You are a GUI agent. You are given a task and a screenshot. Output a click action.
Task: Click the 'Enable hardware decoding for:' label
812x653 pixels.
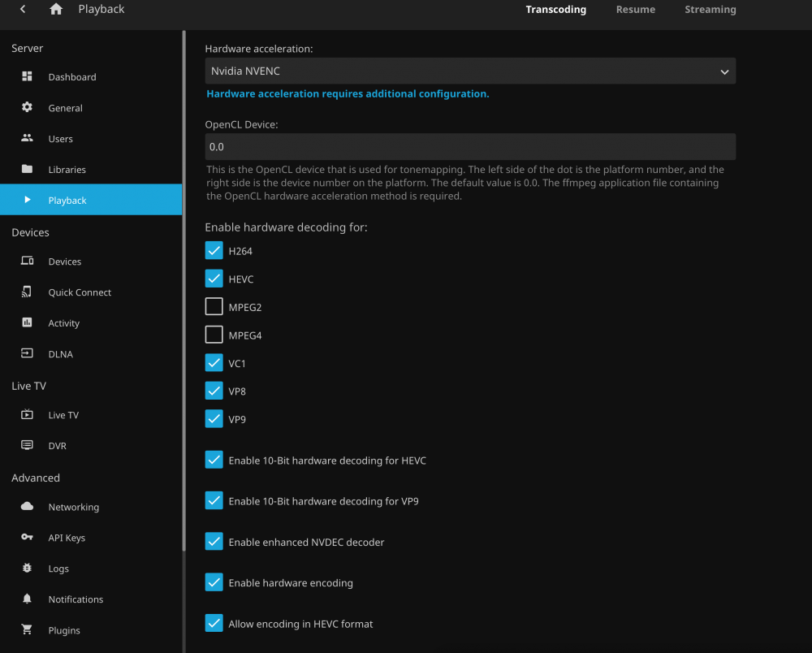click(x=286, y=227)
